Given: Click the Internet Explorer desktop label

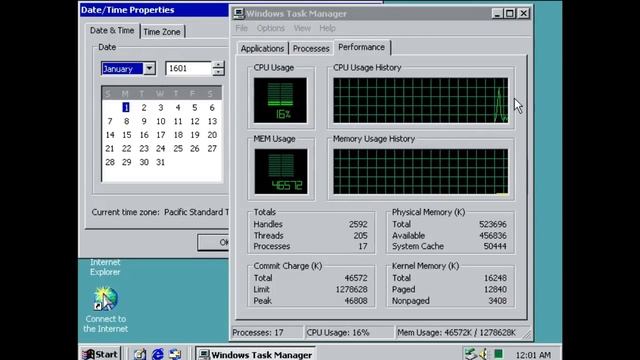Looking at the screenshot, I should (105, 267).
